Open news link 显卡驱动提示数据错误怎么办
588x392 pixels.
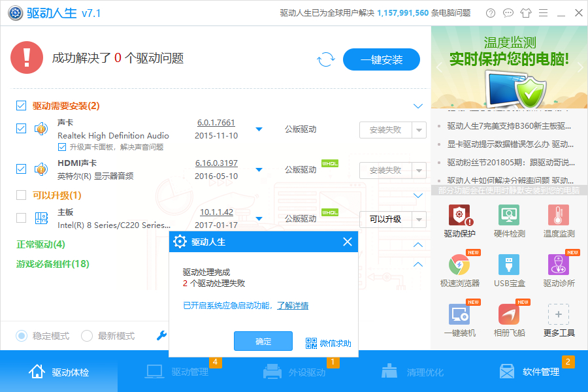(x=510, y=144)
